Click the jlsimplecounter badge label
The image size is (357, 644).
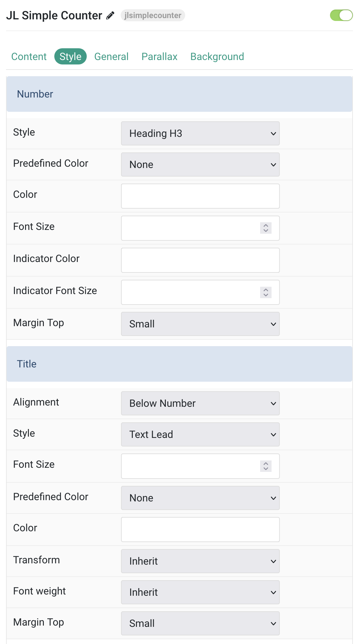click(x=153, y=15)
